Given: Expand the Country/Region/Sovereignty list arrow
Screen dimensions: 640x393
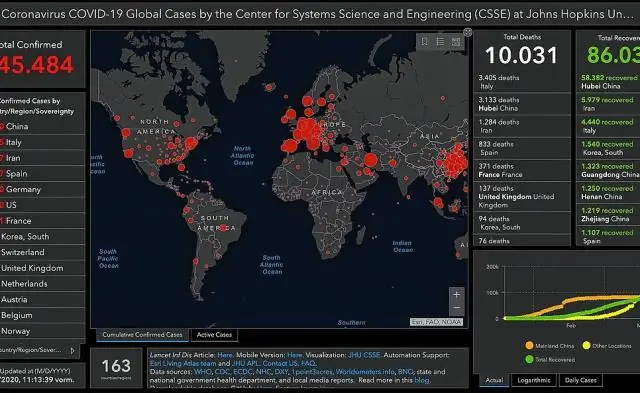Looking at the screenshot, I should pyautogui.click(x=73, y=350).
